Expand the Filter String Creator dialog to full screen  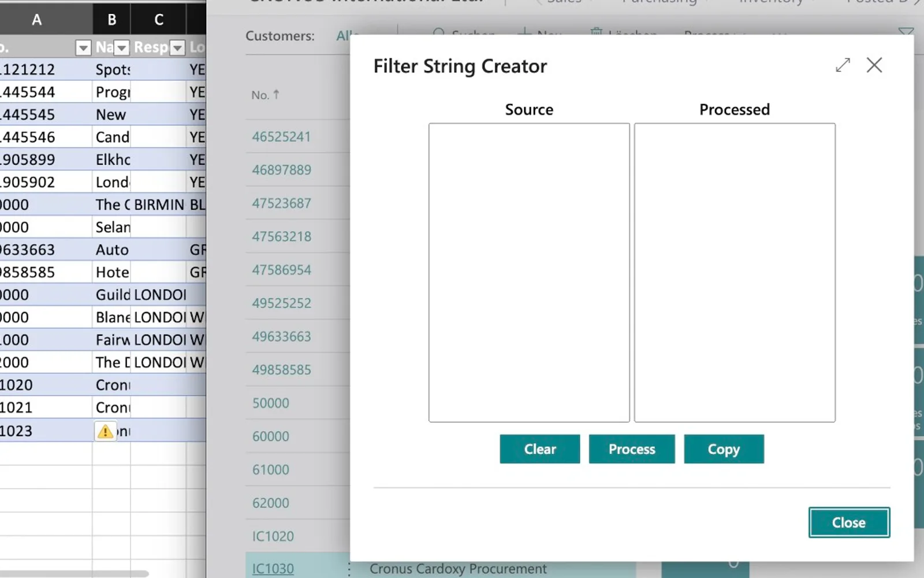click(843, 65)
